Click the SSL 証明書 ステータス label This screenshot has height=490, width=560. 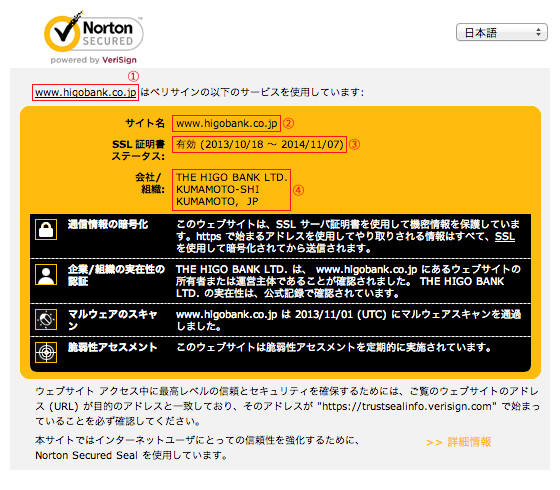click(138, 150)
